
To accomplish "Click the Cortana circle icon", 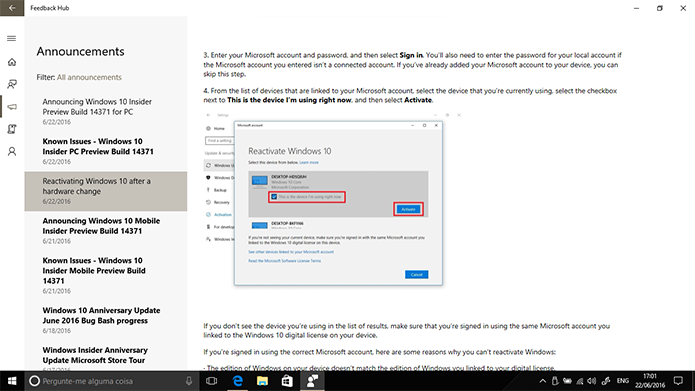I will click(34, 381).
